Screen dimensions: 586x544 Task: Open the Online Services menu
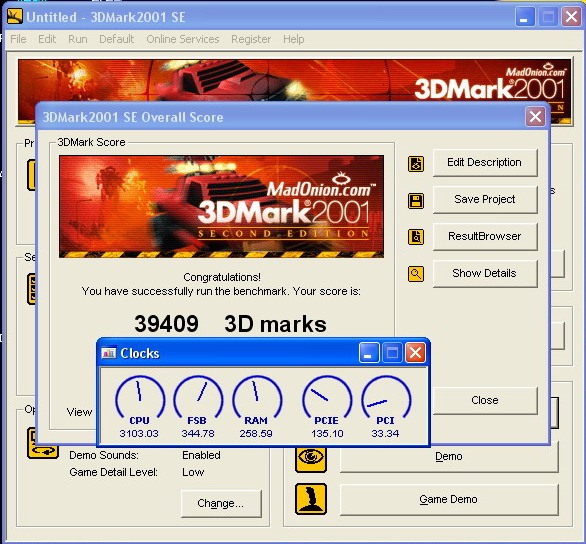pos(183,39)
